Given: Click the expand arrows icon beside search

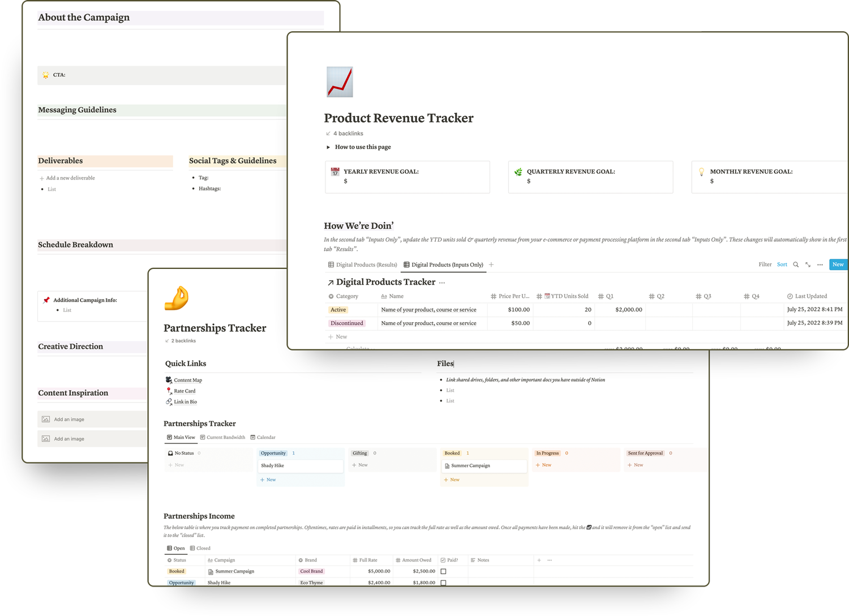Looking at the screenshot, I should coord(808,264).
